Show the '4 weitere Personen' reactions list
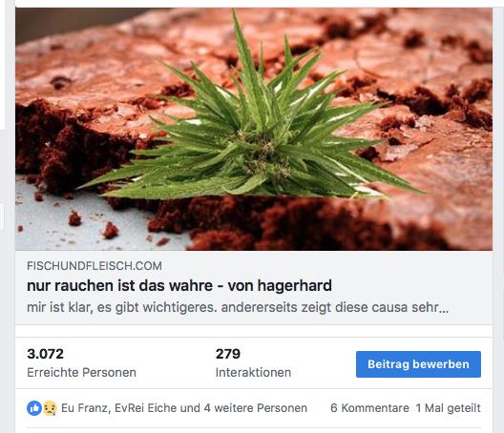 click(x=256, y=408)
